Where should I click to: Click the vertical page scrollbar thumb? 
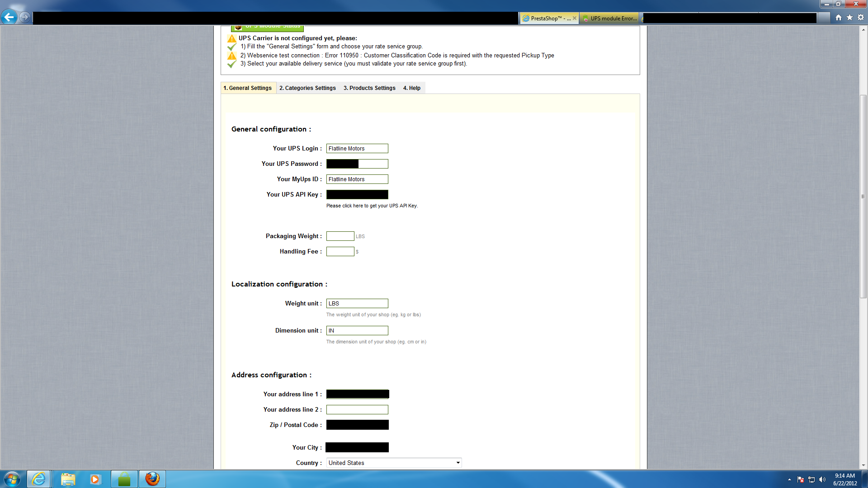click(863, 197)
